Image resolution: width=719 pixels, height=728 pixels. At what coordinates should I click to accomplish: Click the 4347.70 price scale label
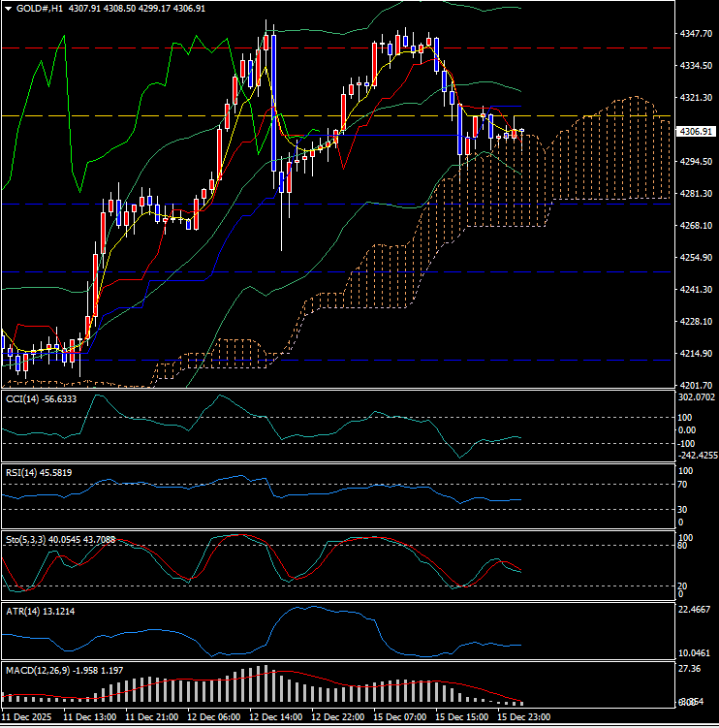[x=696, y=34]
